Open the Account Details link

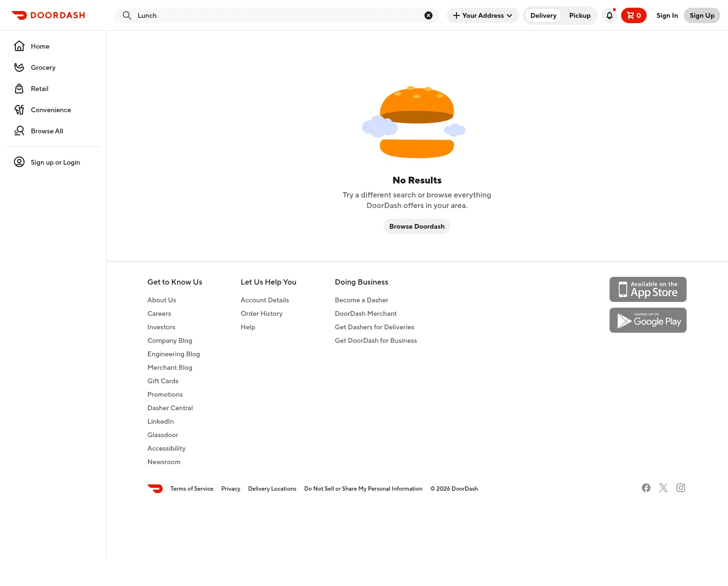click(265, 300)
